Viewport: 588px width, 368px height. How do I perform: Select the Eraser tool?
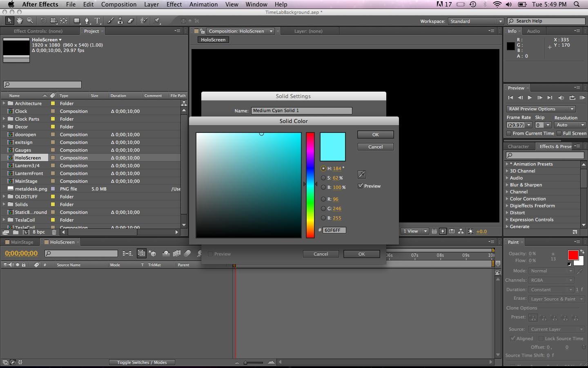pos(130,20)
